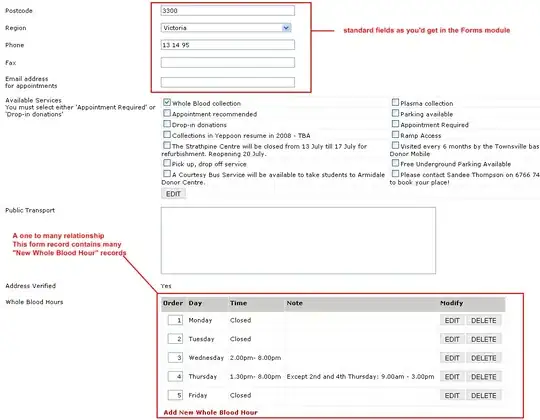Click the Address Verified value Yes
This screenshot has height=420, width=540.
coord(166,286)
